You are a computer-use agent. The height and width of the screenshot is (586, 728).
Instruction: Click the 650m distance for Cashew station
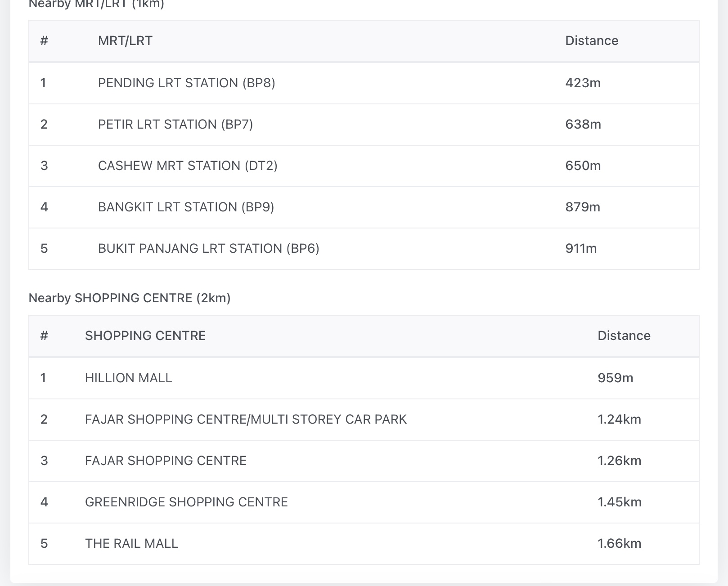[583, 166]
